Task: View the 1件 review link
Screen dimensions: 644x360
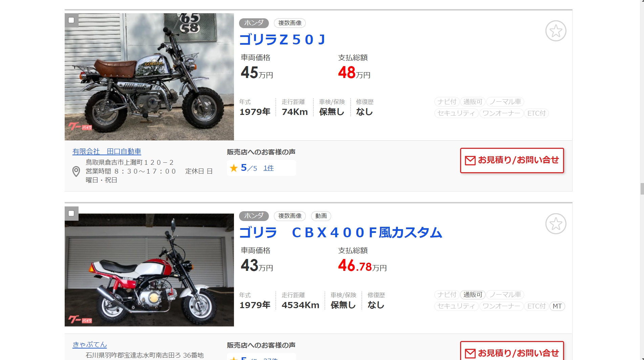Action: pos(269,168)
